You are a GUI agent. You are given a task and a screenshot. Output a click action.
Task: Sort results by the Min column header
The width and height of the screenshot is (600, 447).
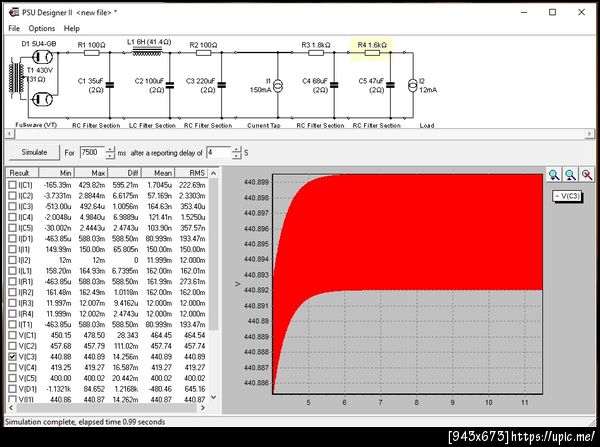tap(57, 173)
